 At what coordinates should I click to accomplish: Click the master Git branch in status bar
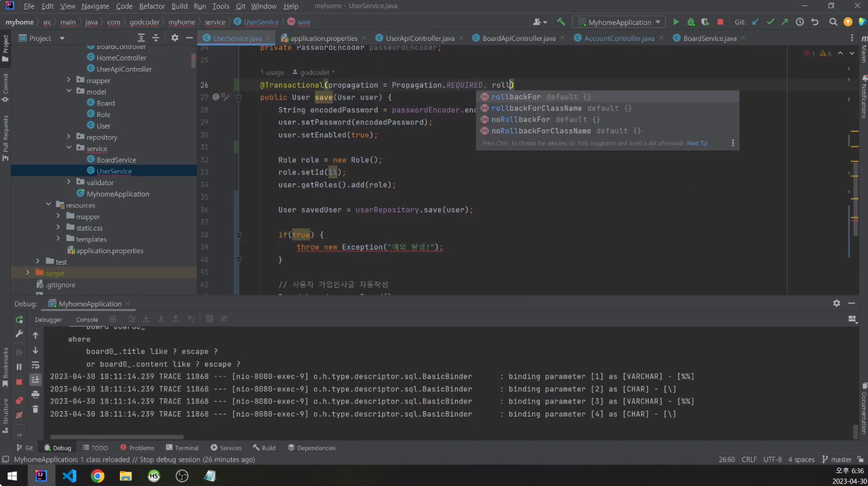837,459
